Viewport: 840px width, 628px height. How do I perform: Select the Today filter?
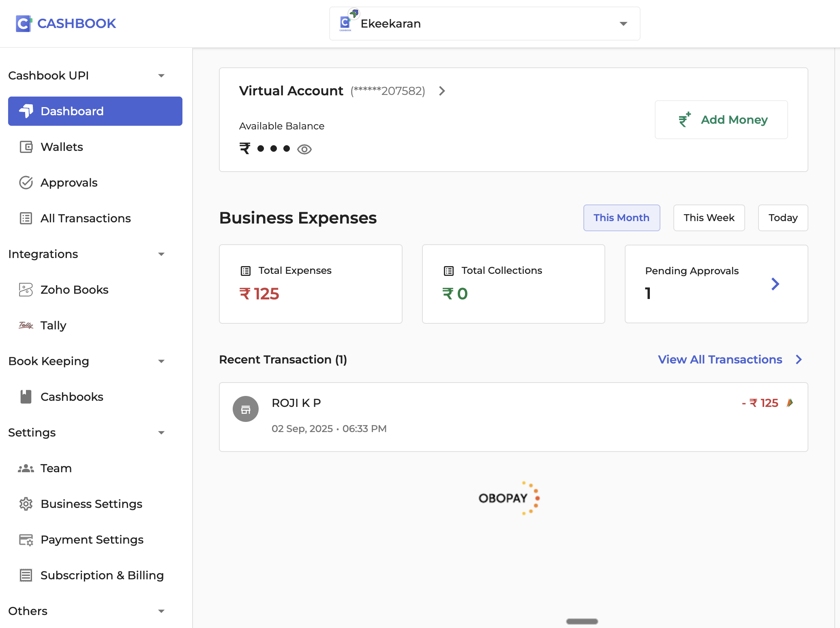(x=783, y=218)
